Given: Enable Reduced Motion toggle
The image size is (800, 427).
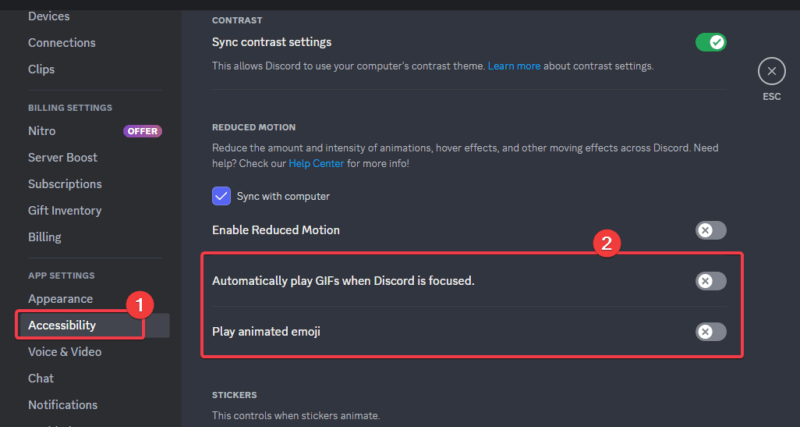Looking at the screenshot, I should coord(711,230).
